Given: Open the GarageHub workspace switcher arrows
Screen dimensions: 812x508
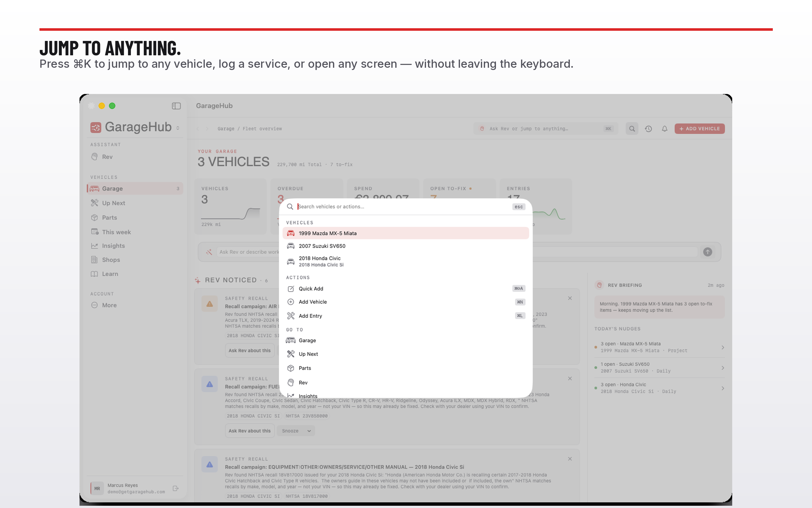Looking at the screenshot, I should [178, 128].
